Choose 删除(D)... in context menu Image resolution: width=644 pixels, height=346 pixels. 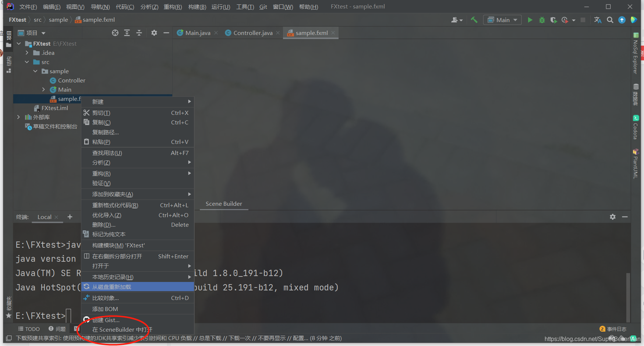138,225
